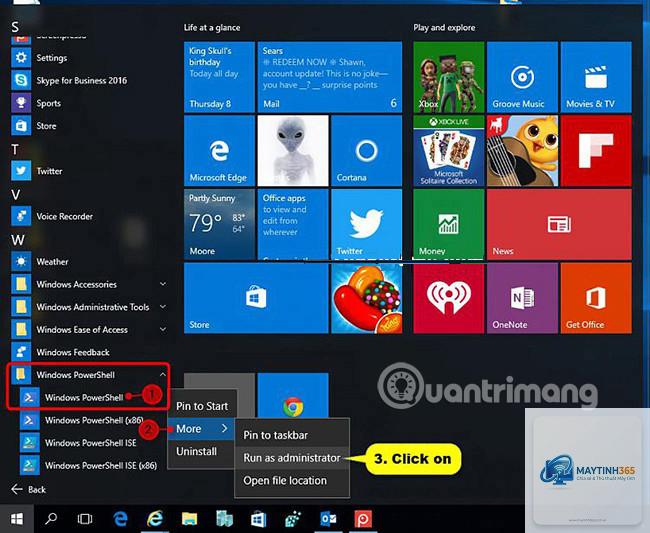Expand Windows Administrative Tools folder
Viewport: 650px width, 533px height.
click(x=90, y=307)
